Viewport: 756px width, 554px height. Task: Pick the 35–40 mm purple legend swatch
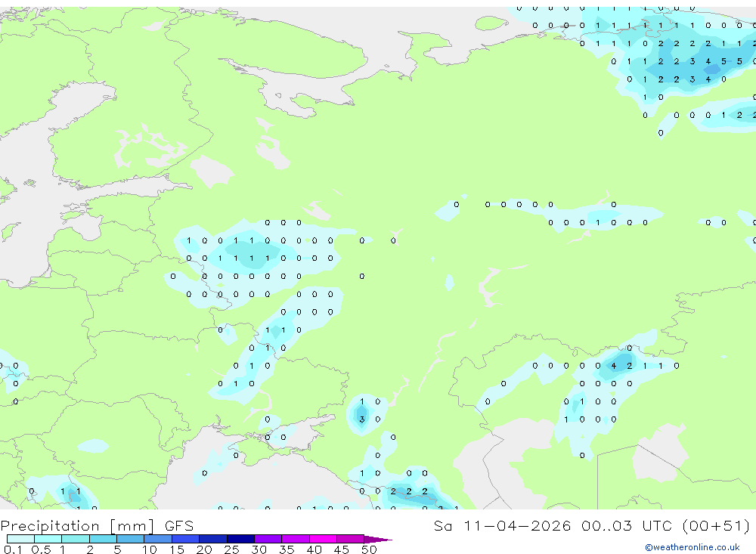pyautogui.click(x=296, y=539)
